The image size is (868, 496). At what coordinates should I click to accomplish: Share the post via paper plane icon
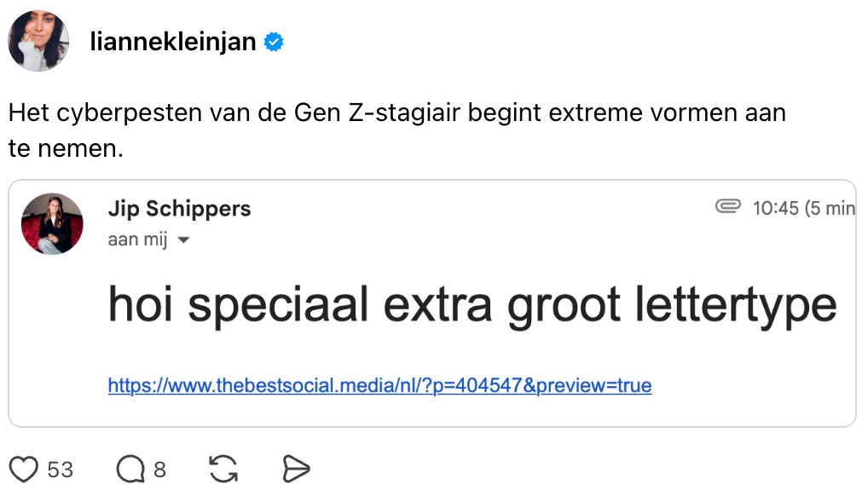295,469
